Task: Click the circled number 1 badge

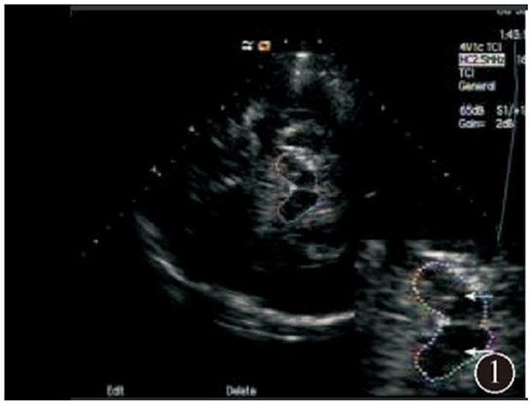Action: tap(495, 373)
